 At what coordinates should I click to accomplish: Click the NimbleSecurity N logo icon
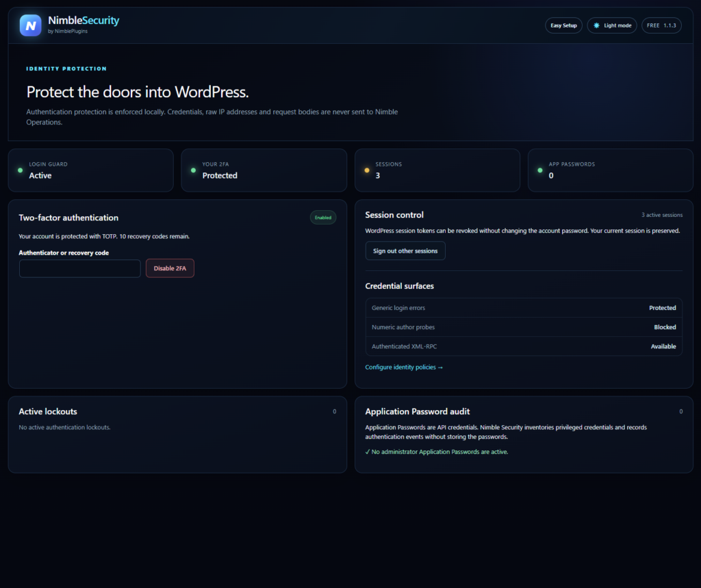[x=30, y=25]
